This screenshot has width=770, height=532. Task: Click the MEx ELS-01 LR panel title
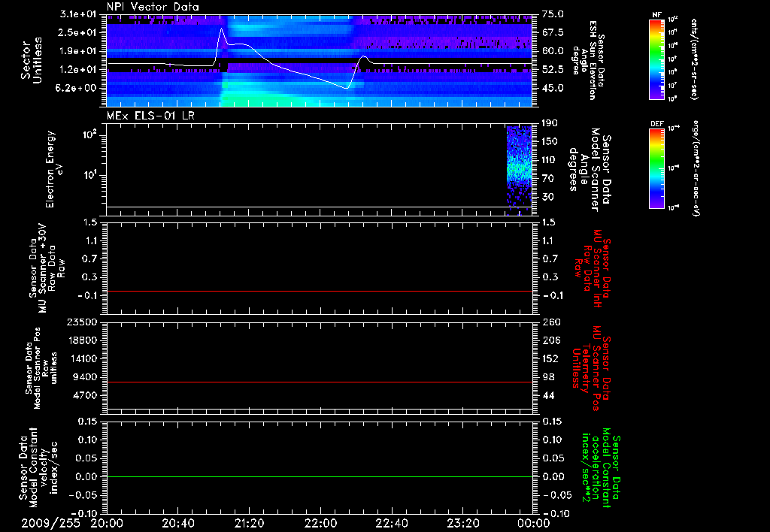(150, 116)
